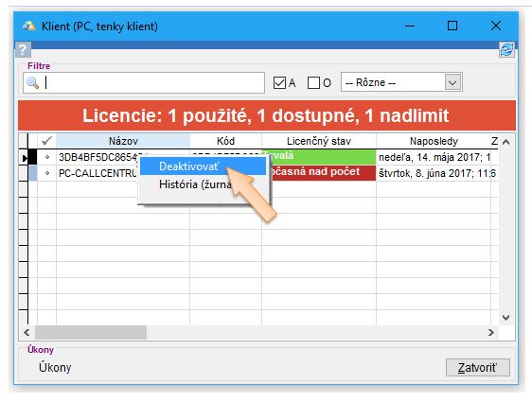
Task: Click the magnifier search icon in filter
Action: pos(33,82)
